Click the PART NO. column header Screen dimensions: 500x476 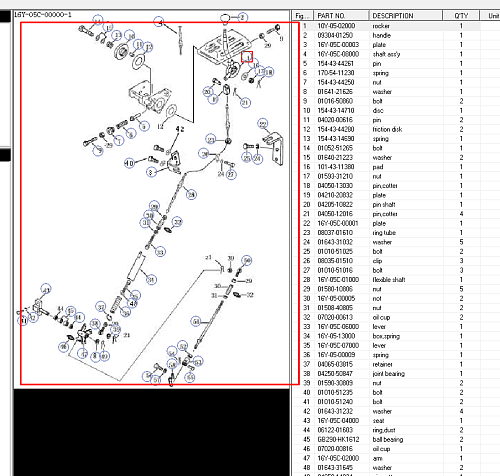[341, 16]
